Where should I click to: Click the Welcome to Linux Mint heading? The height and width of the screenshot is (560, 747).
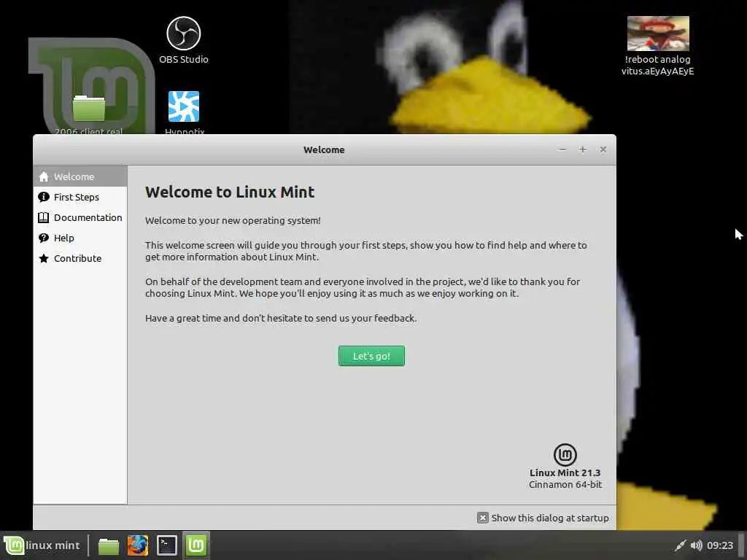coord(230,192)
